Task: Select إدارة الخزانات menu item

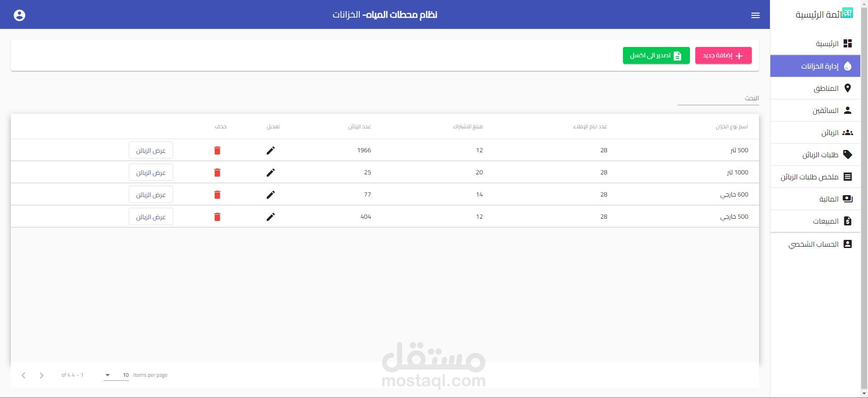Action: tap(815, 66)
